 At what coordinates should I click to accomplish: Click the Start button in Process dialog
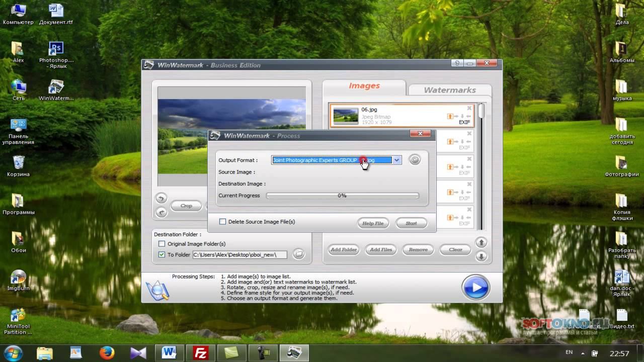point(411,223)
